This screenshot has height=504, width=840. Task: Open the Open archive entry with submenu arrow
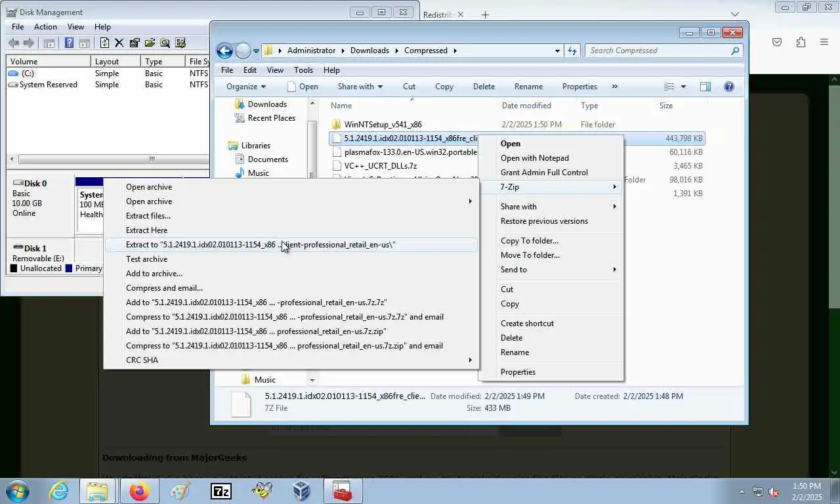(x=291, y=201)
